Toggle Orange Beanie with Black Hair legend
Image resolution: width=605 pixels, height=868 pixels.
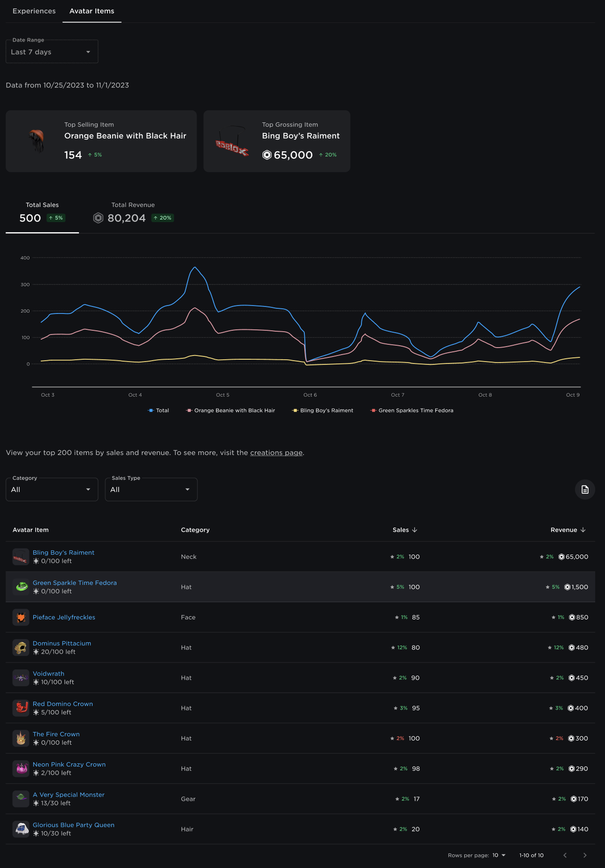230,410
